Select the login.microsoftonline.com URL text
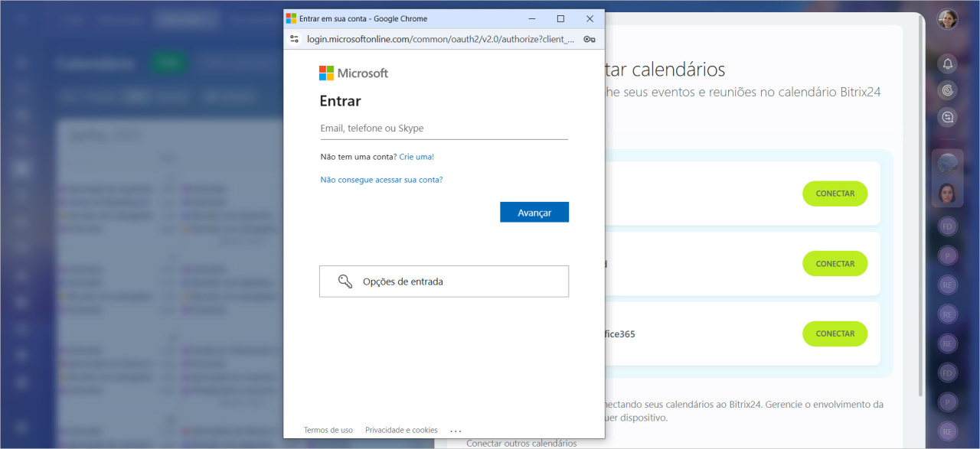This screenshot has height=449, width=980. [x=440, y=39]
